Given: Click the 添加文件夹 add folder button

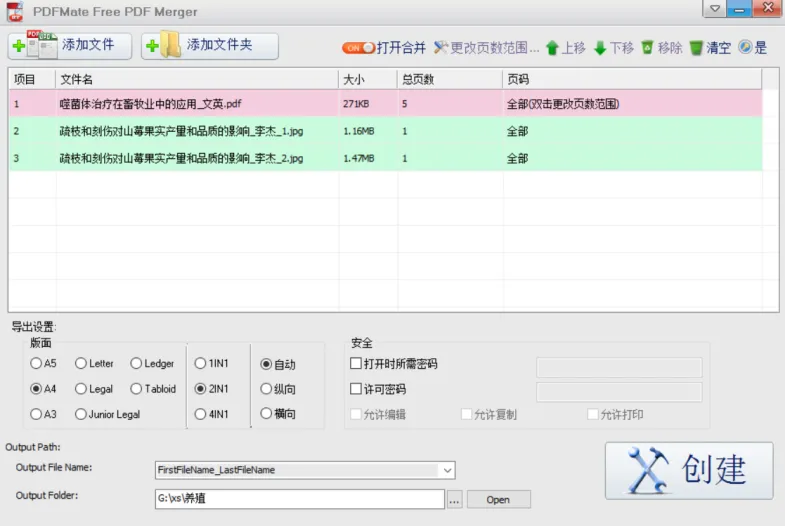Looking at the screenshot, I should pos(209,46).
